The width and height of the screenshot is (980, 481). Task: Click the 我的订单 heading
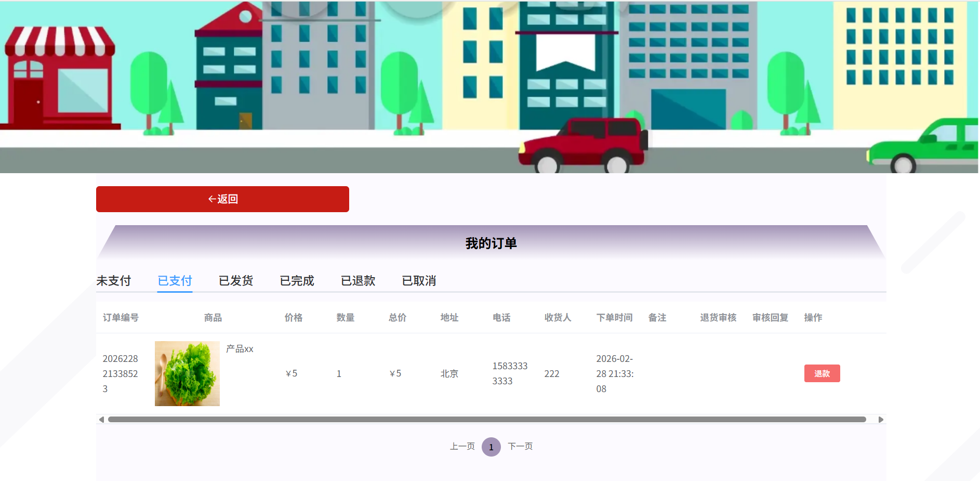point(491,243)
